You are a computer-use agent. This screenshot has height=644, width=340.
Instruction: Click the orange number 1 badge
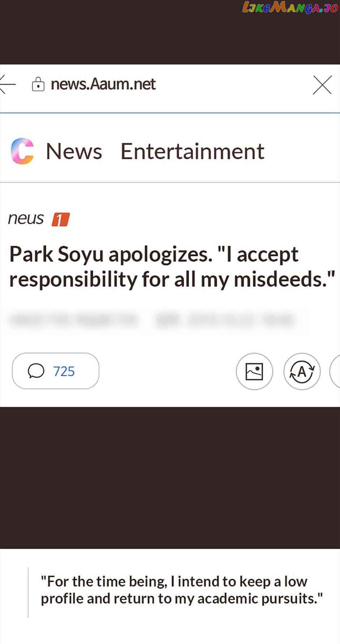pos(60,219)
